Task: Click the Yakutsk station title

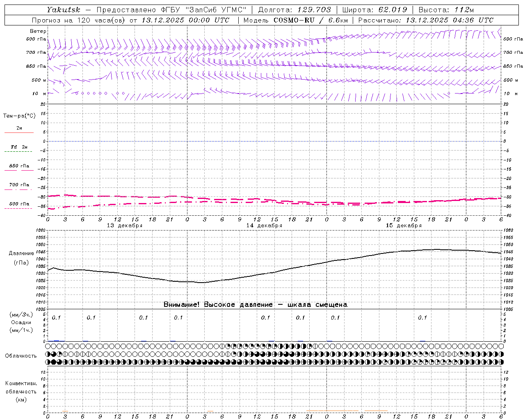Action: point(63,10)
